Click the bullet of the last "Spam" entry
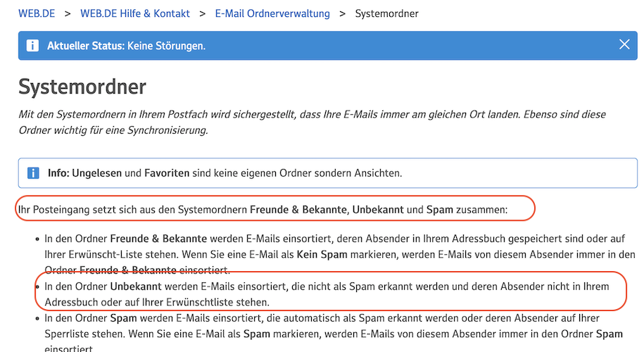Viewport: 644px width, 352px height. click(37, 319)
